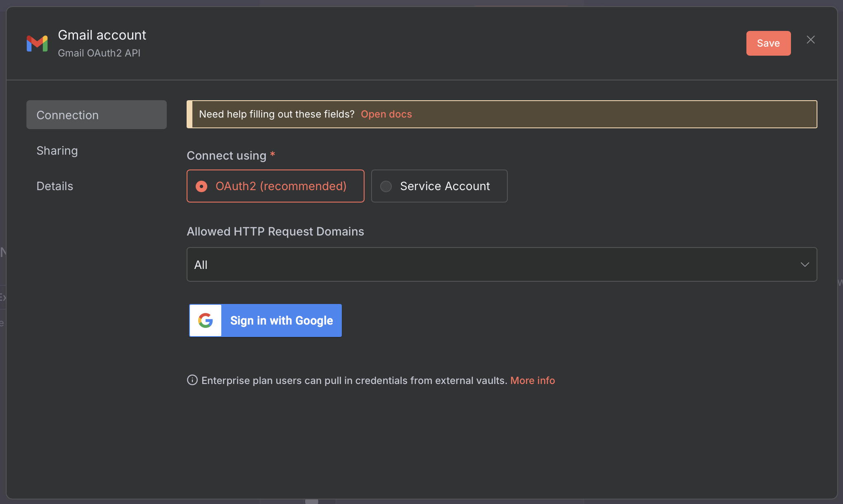The width and height of the screenshot is (843, 504).
Task: Switch to the Sharing tab
Action: pyautogui.click(x=57, y=151)
